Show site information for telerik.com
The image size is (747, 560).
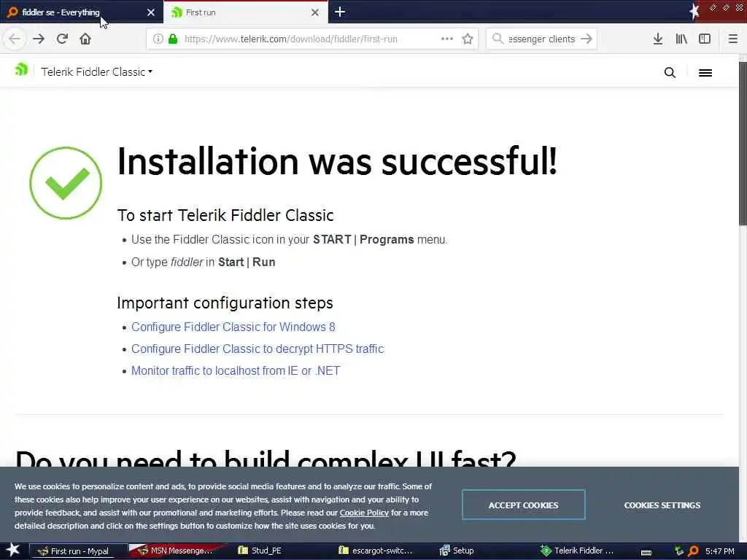pos(158,39)
